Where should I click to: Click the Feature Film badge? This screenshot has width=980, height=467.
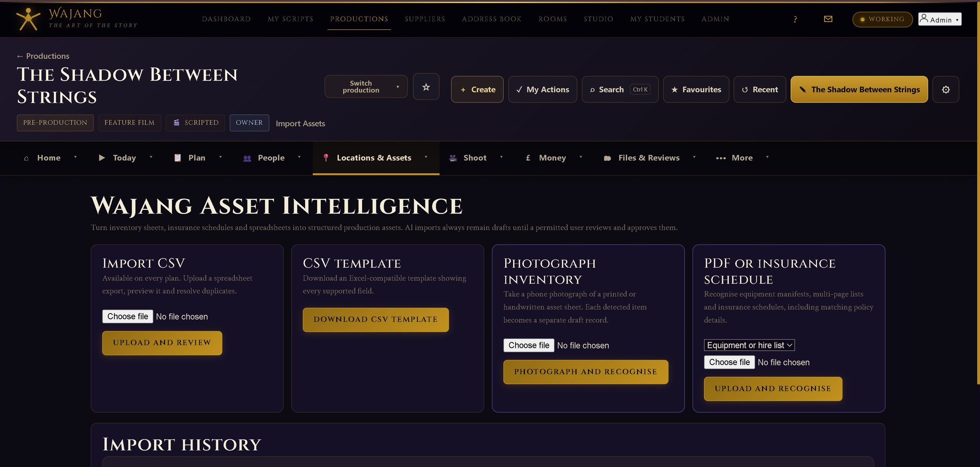pos(130,123)
